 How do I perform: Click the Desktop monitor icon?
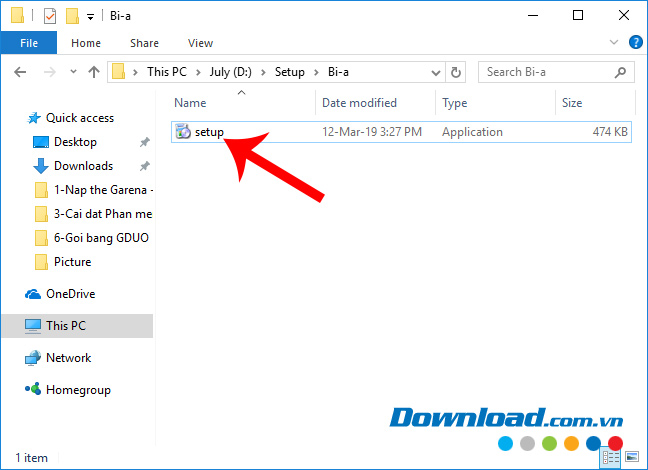point(40,142)
